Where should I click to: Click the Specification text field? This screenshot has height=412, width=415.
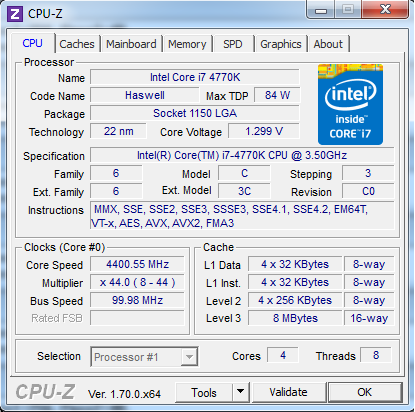[x=242, y=155]
